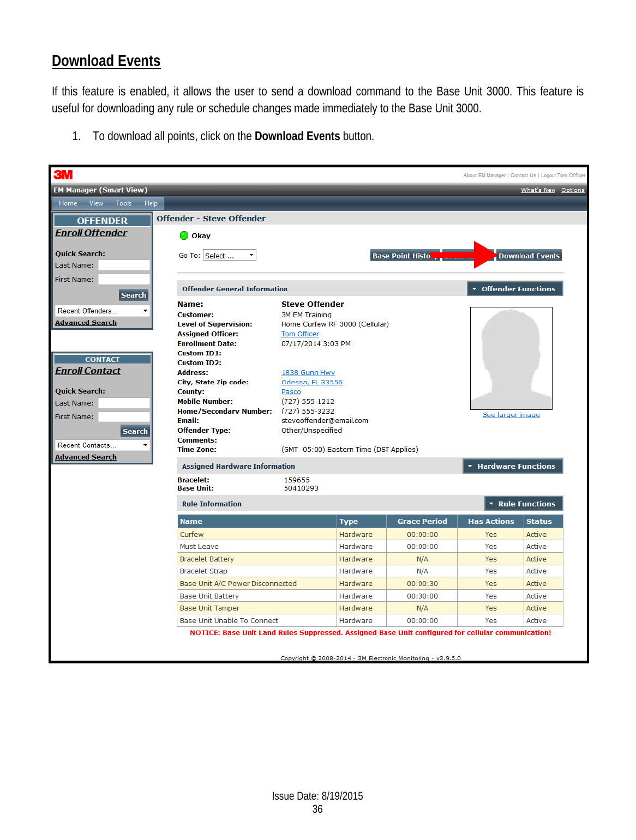Expand the Recent Contacts dropdown
Screen dimensions: 636x840
point(103,445)
